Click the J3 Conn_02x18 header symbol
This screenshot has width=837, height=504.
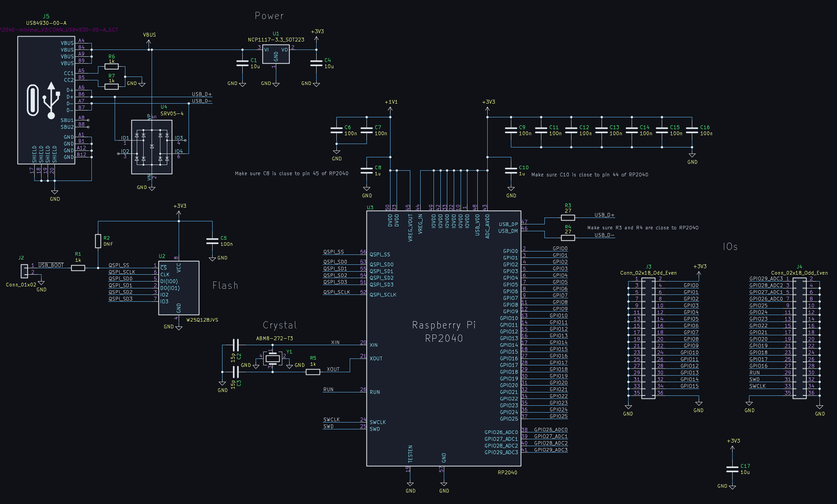click(648, 338)
